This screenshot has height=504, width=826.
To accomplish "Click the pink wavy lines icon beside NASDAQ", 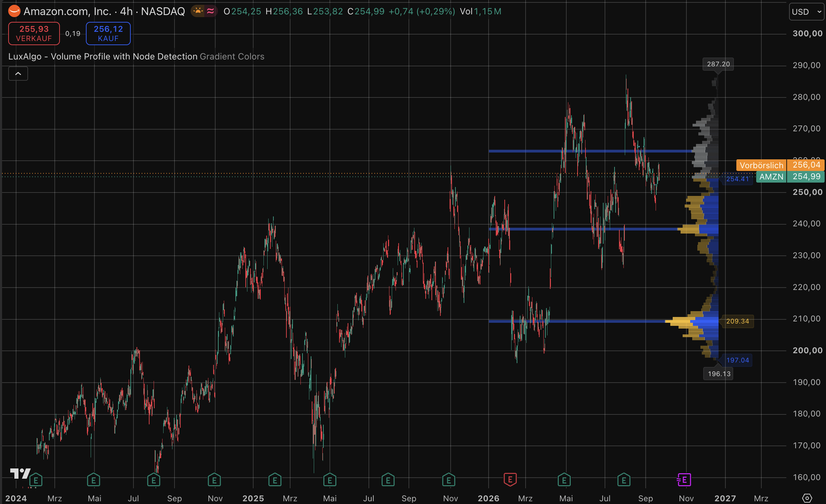I will point(210,11).
